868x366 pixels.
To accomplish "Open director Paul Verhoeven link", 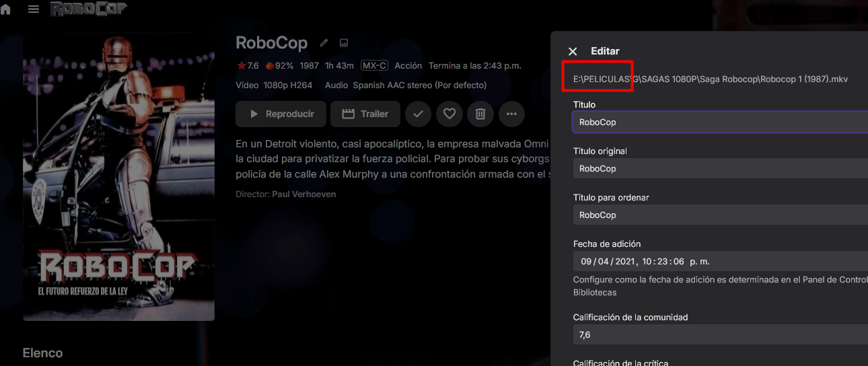I will 303,194.
